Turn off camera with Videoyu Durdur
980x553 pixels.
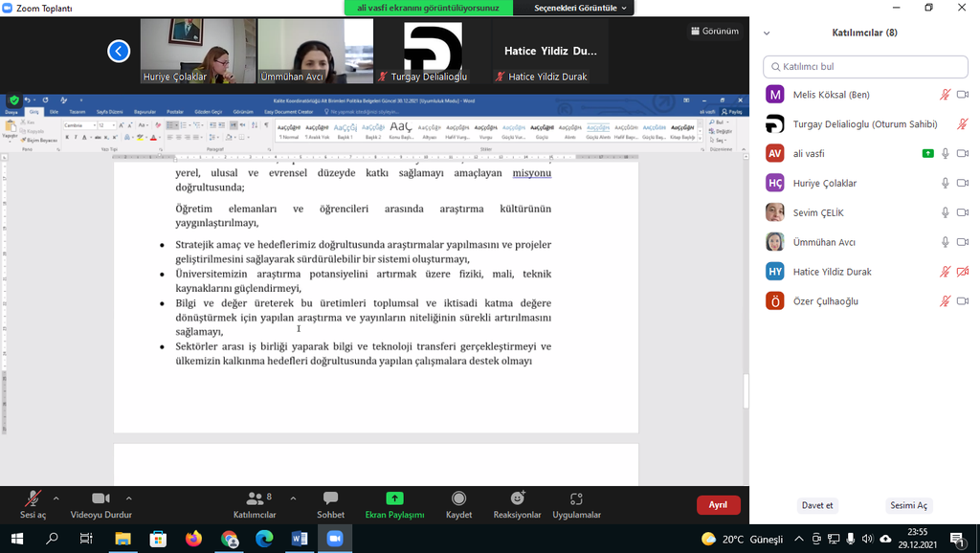(x=100, y=504)
